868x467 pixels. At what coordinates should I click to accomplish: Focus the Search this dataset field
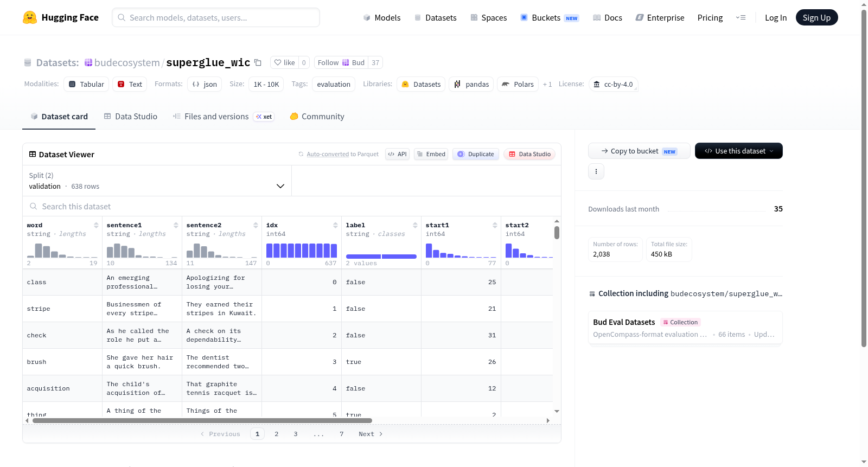pos(292,206)
